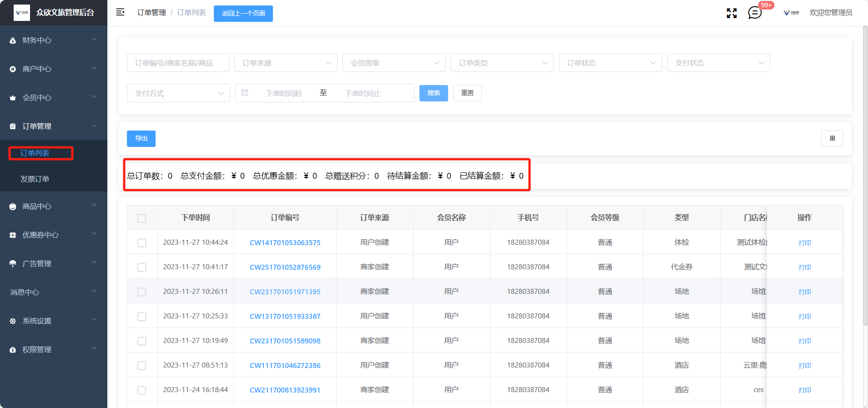The image size is (868, 408).
Task: Click the logo in top left
Action: point(22,12)
